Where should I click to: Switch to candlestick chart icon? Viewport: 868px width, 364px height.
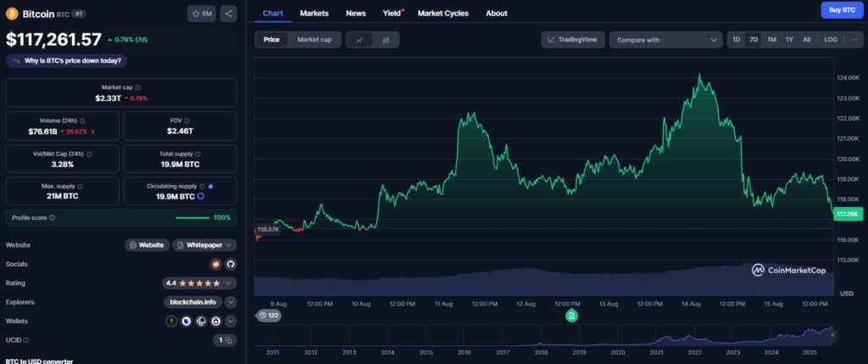pos(386,39)
